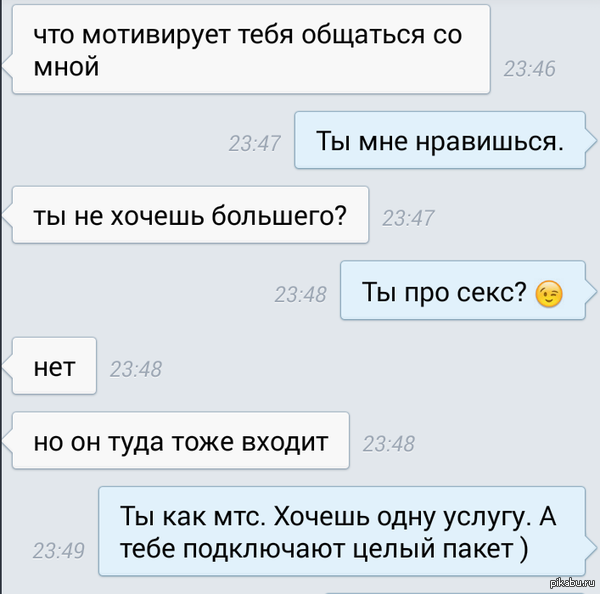Screen dimensions: 600x594
Task: Click the 23:46 timestamp
Action: [529, 69]
